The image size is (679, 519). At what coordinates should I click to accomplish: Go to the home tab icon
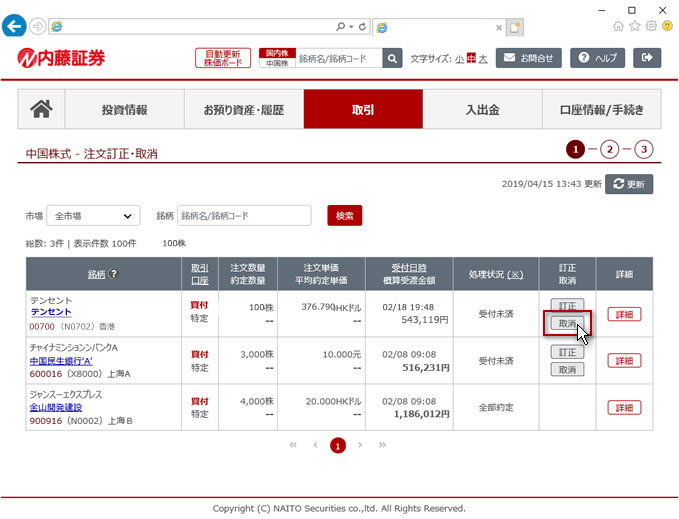coord(41,109)
